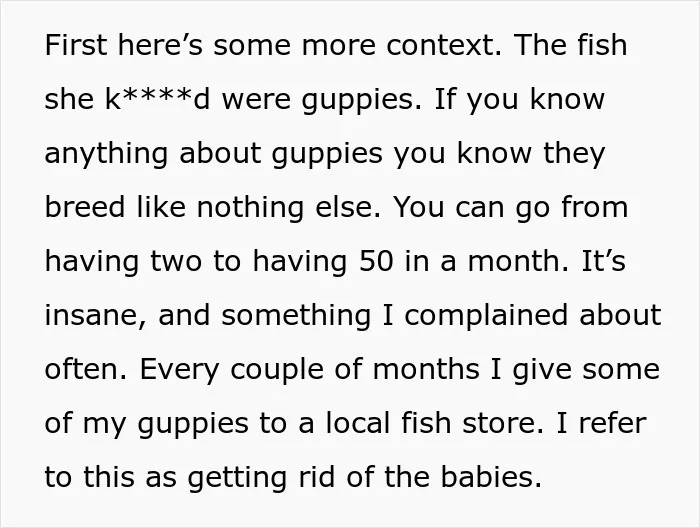Click the word "insane," in the paragraph
The image size is (700, 528).
(x=96, y=315)
